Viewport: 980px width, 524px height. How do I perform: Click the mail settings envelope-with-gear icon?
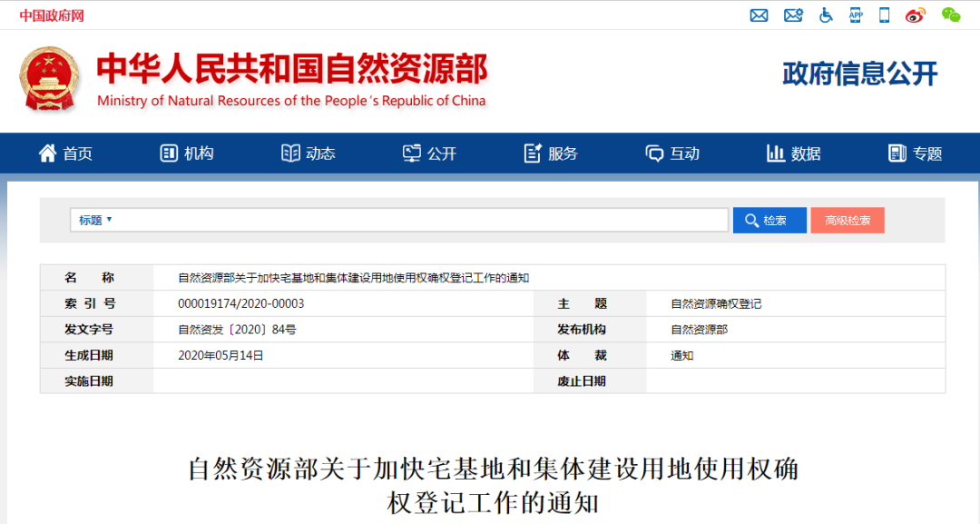pyautogui.click(x=793, y=15)
